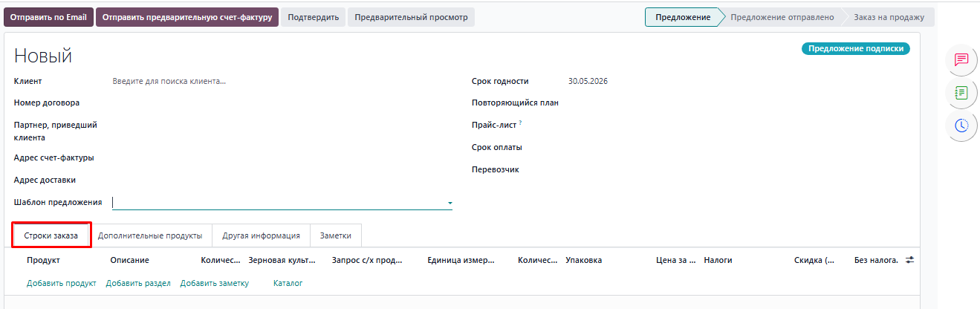Image resolution: width=980 pixels, height=309 pixels.
Task: Expand Шаблон предложения dropdown arrow
Action: tap(450, 203)
